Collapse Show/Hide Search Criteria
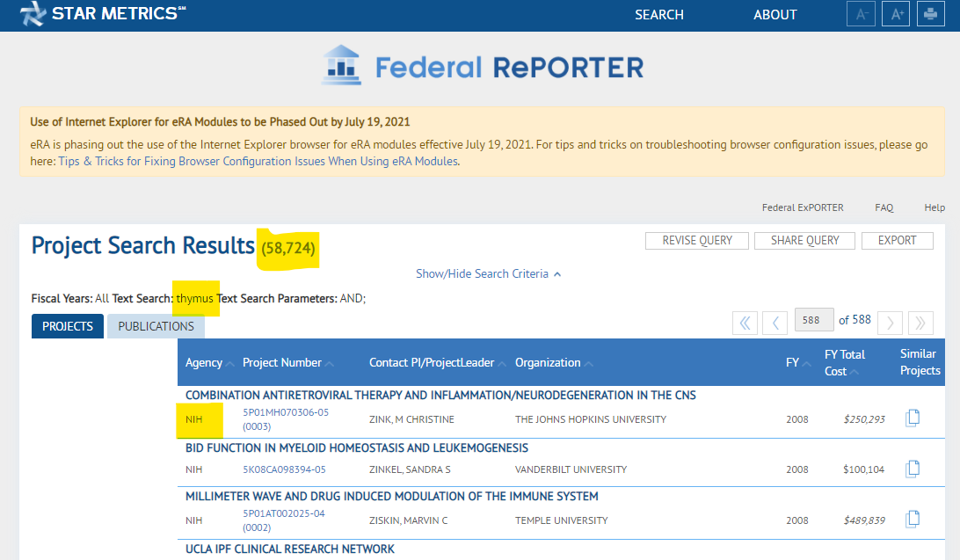 (488, 273)
